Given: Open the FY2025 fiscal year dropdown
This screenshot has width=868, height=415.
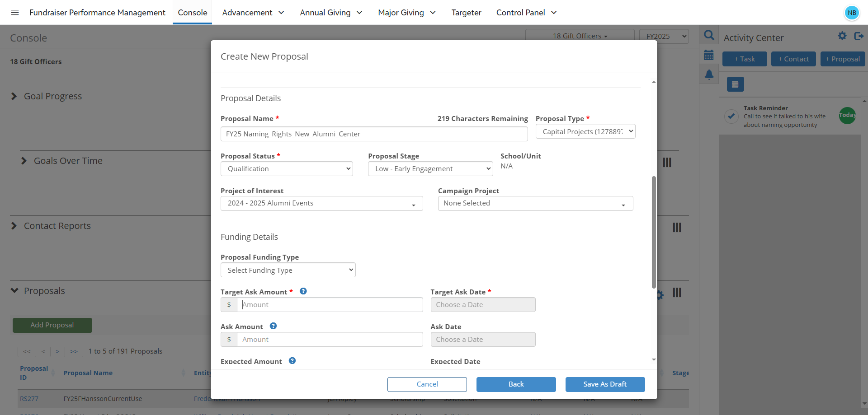Looking at the screenshot, I should tap(664, 36).
